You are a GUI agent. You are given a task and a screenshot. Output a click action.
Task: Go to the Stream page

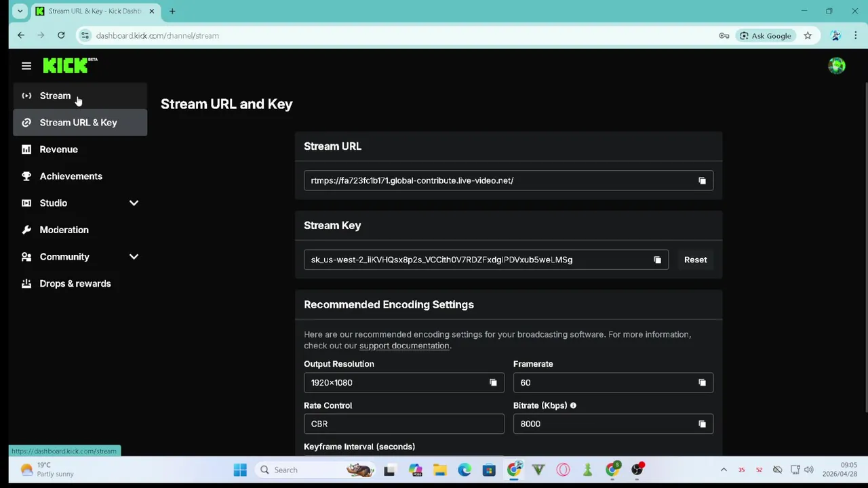point(80,96)
